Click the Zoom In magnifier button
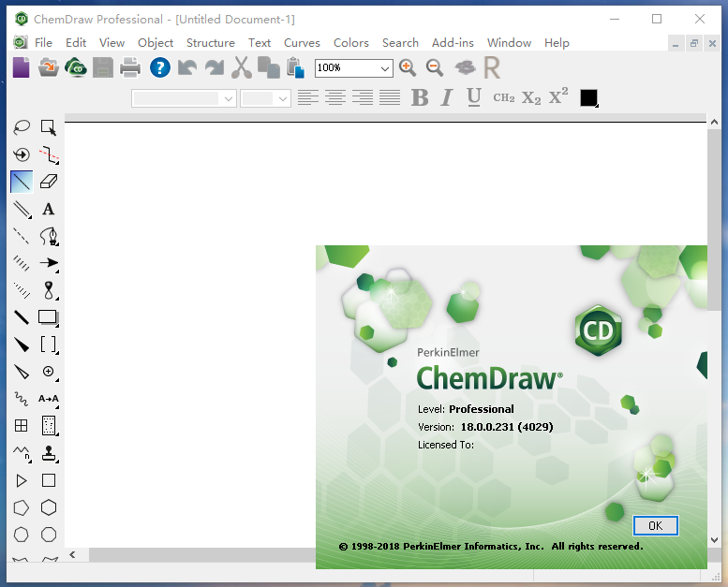 pos(408,67)
